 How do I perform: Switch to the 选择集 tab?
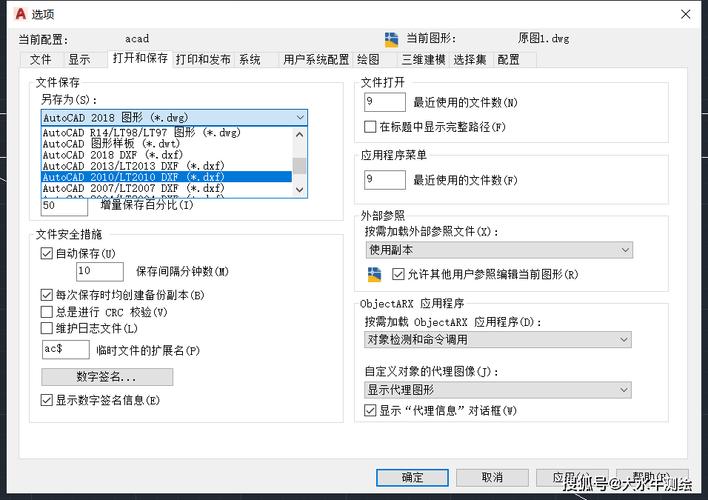coord(470,60)
